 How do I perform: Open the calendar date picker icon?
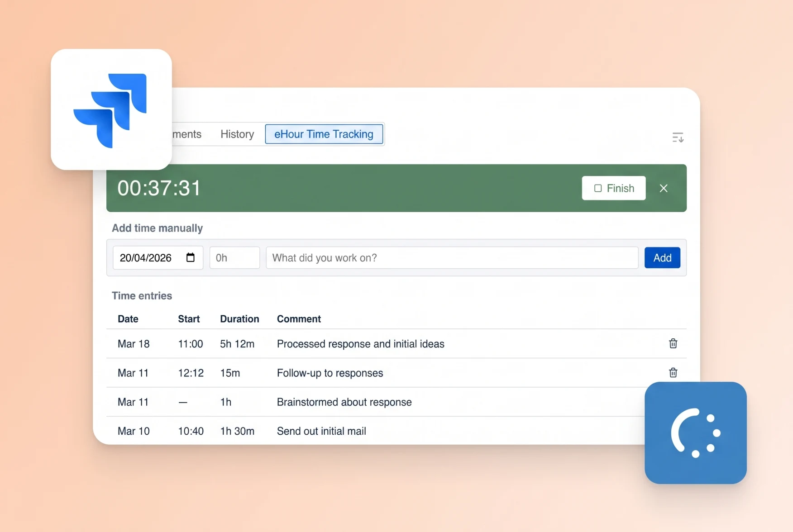click(191, 257)
